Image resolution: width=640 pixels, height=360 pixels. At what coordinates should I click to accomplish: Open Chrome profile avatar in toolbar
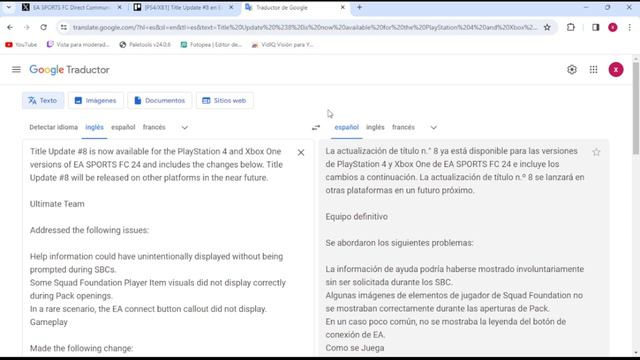[x=613, y=27]
